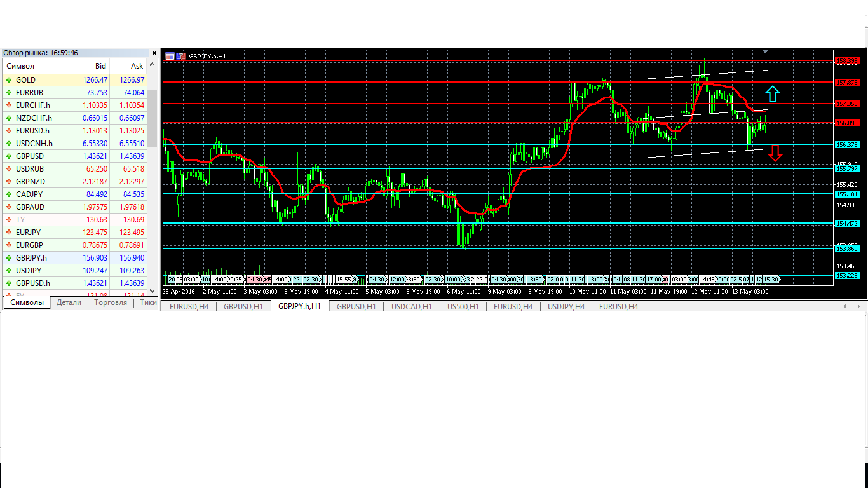Click the red down-arrow icon beside EURCHF.h
Screen dimensions: 868x488
click(9, 105)
